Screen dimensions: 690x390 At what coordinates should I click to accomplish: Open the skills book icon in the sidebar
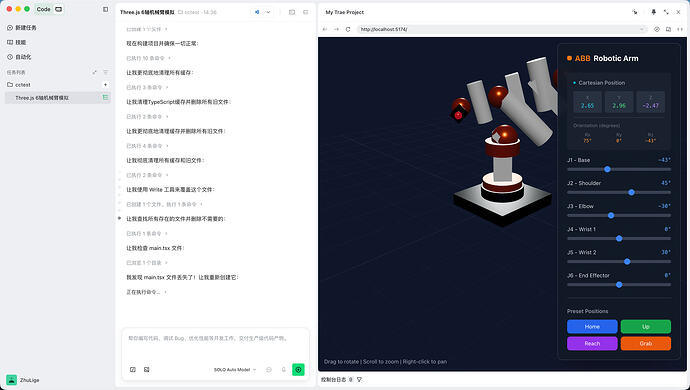pyautogui.click(x=10, y=42)
